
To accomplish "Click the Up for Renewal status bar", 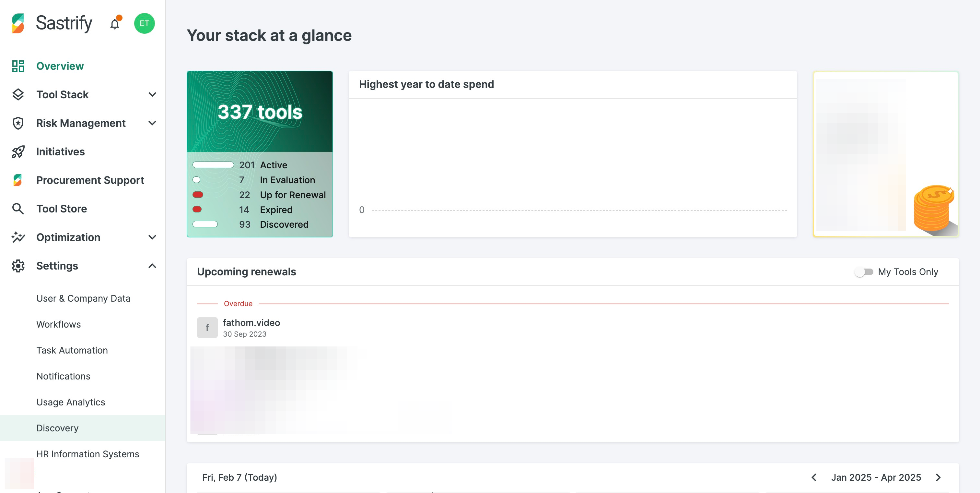I will 198,195.
